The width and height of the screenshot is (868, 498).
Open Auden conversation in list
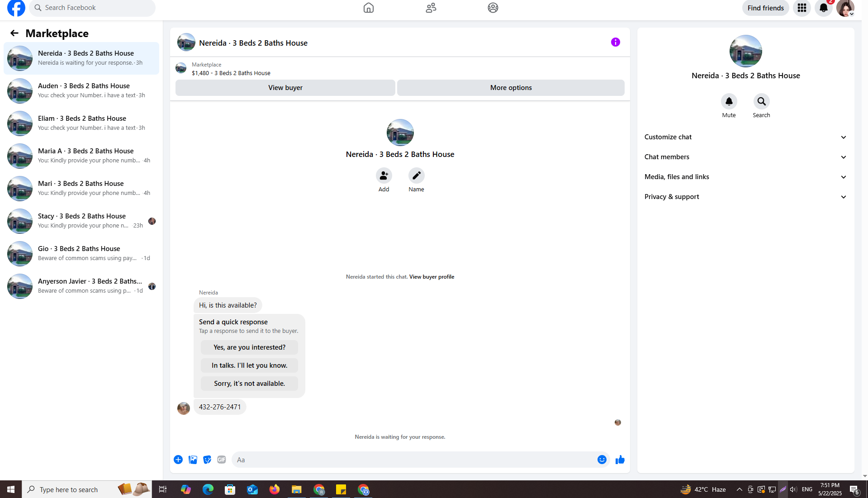tap(81, 91)
